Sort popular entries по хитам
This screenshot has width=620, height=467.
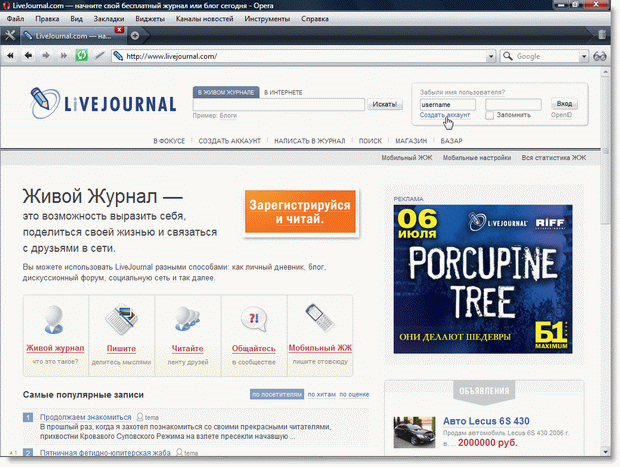pos(321,394)
